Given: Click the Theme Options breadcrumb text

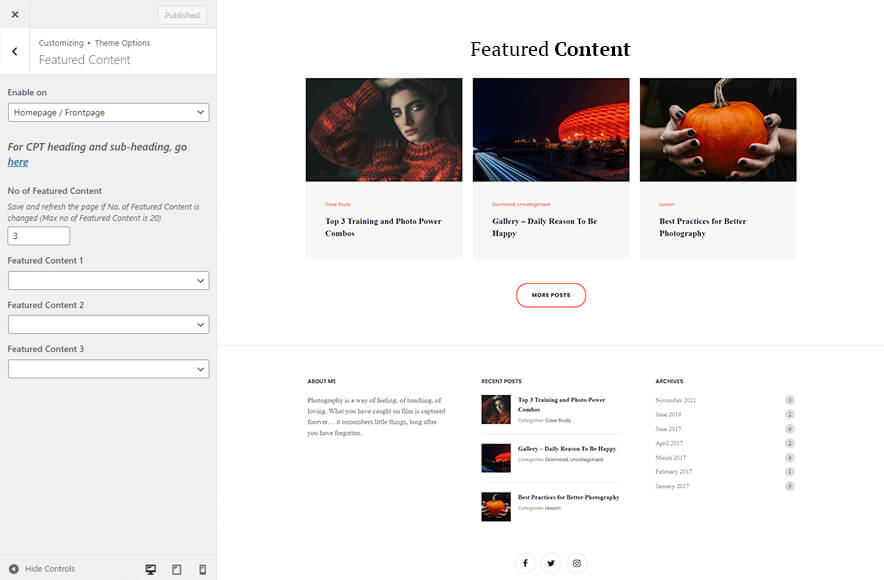Looking at the screenshot, I should pyautogui.click(x=122, y=43).
